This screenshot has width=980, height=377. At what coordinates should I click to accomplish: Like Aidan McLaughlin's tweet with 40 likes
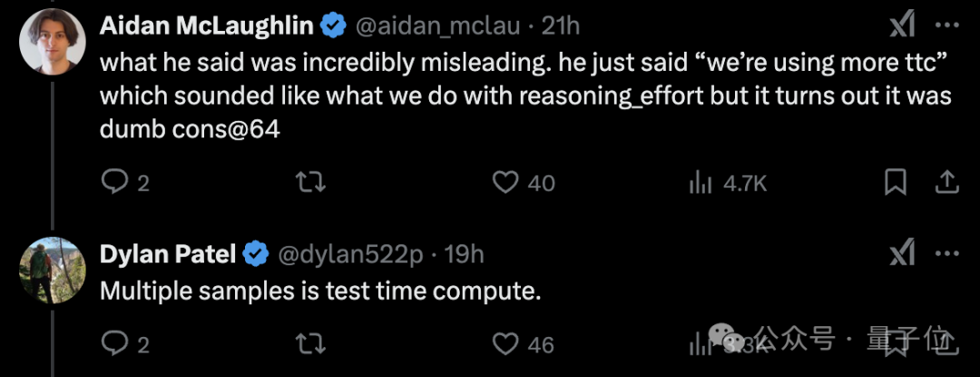point(524,183)
